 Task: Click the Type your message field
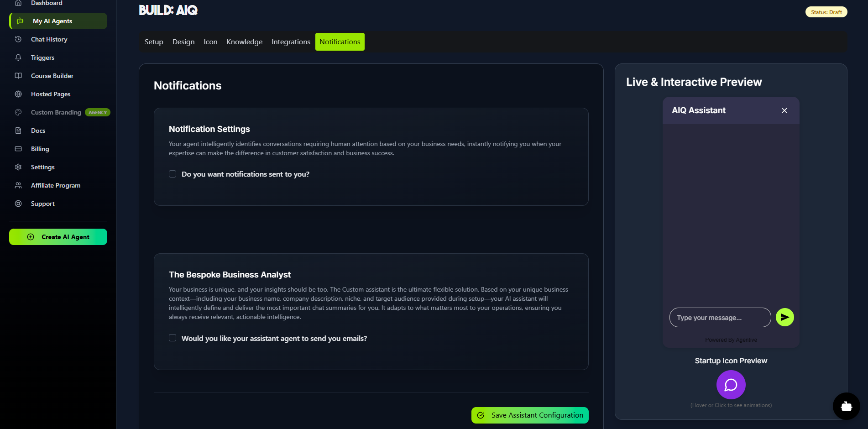pyautogui.click(x=720, y=318)
